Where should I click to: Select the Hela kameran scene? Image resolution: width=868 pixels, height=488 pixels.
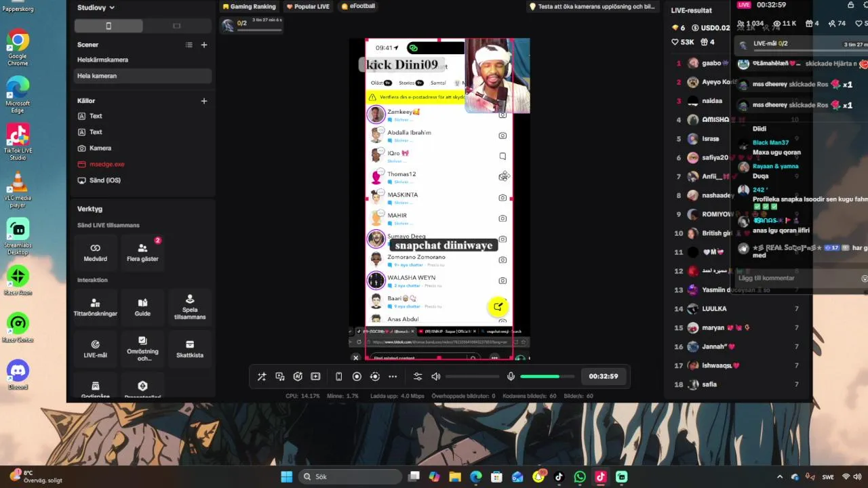pos(142,76)
